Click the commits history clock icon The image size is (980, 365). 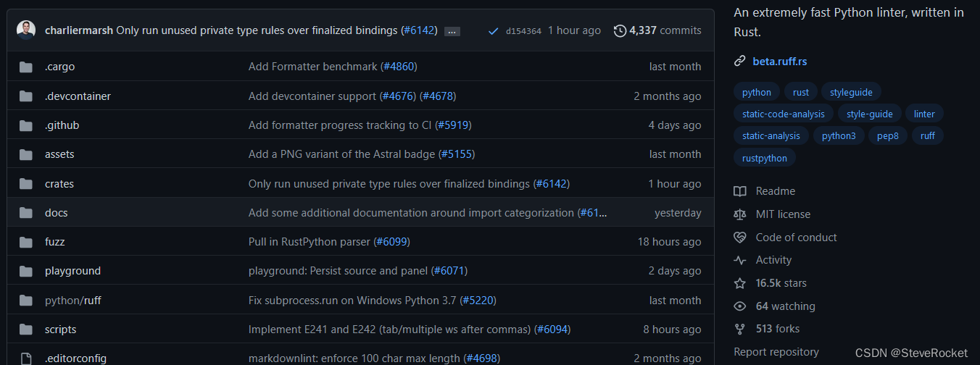point(620,30)
